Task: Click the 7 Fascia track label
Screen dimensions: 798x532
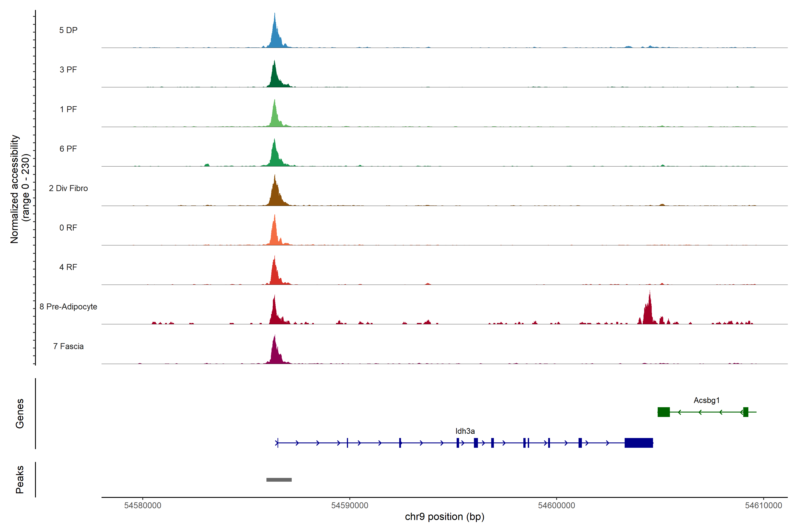Action: pyautogui.click(x=68, y=346)
